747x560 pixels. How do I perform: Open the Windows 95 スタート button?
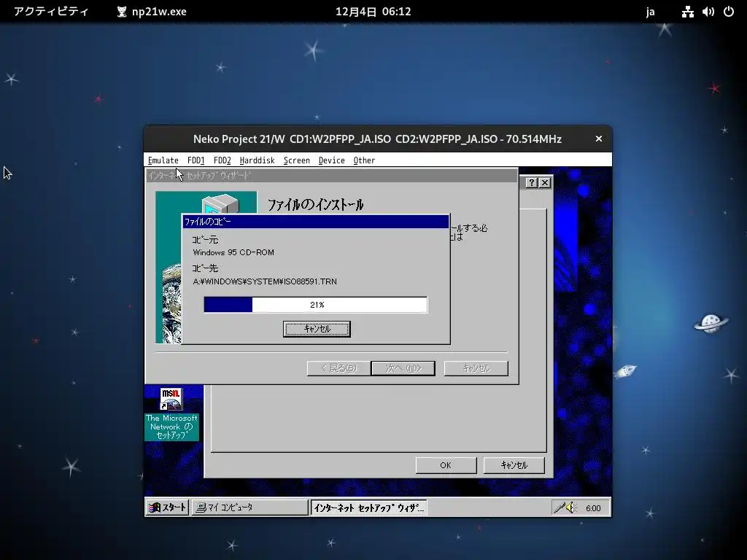tap(167, 507)
